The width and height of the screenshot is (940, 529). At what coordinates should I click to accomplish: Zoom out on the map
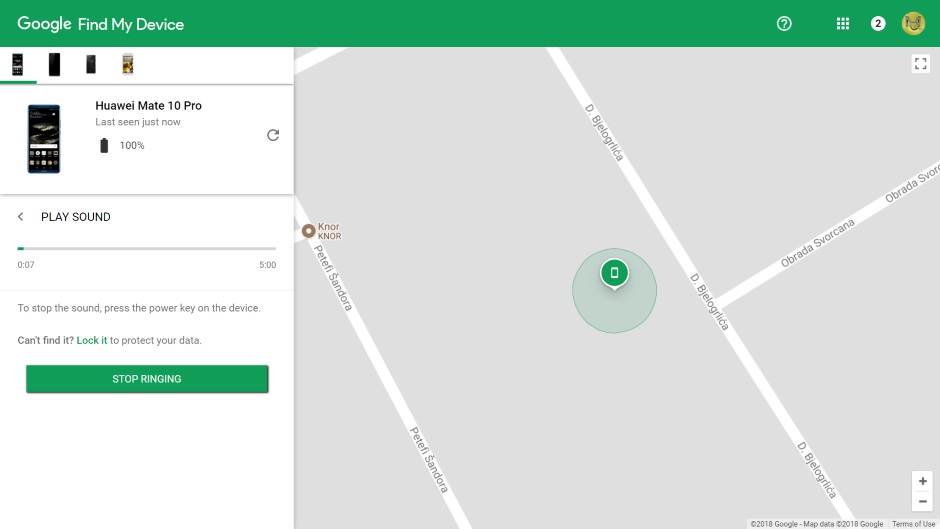[922, 501]
